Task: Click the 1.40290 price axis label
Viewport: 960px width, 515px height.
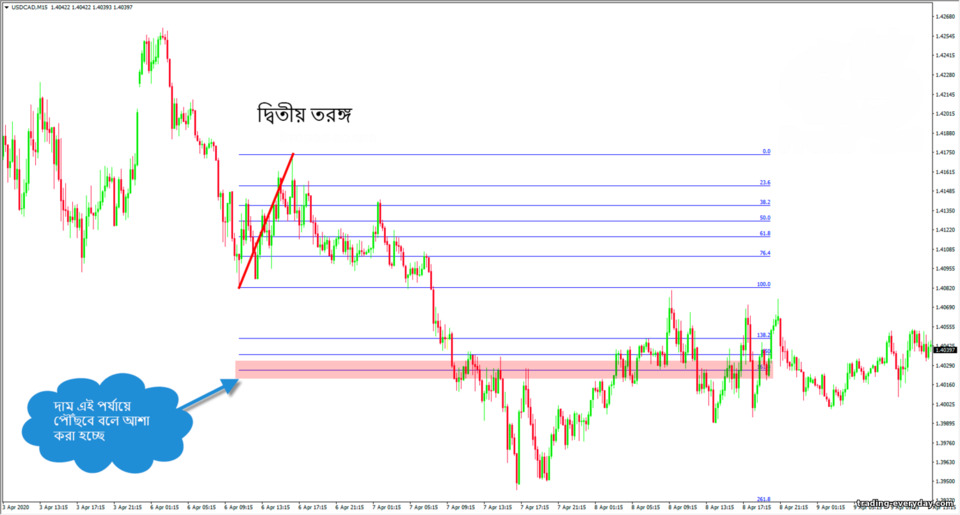Action: 945,365
